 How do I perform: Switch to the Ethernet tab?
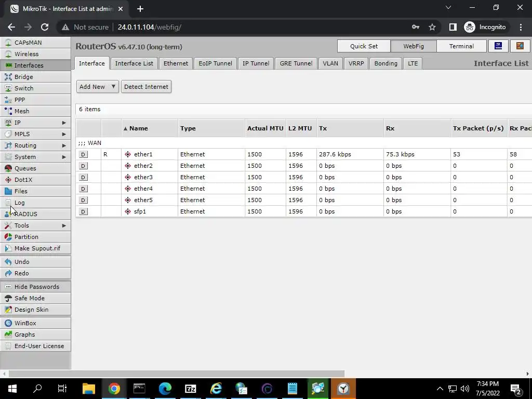(x=176, y=63)
